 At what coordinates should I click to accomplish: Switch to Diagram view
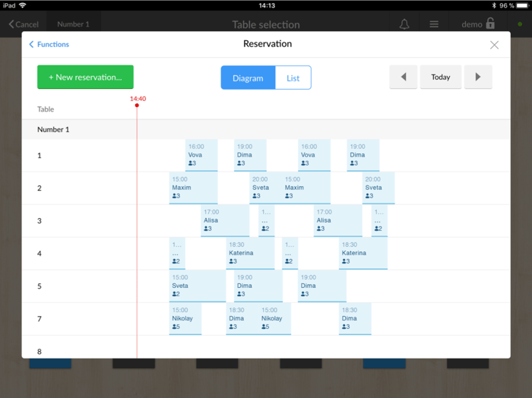pos(248,77)
